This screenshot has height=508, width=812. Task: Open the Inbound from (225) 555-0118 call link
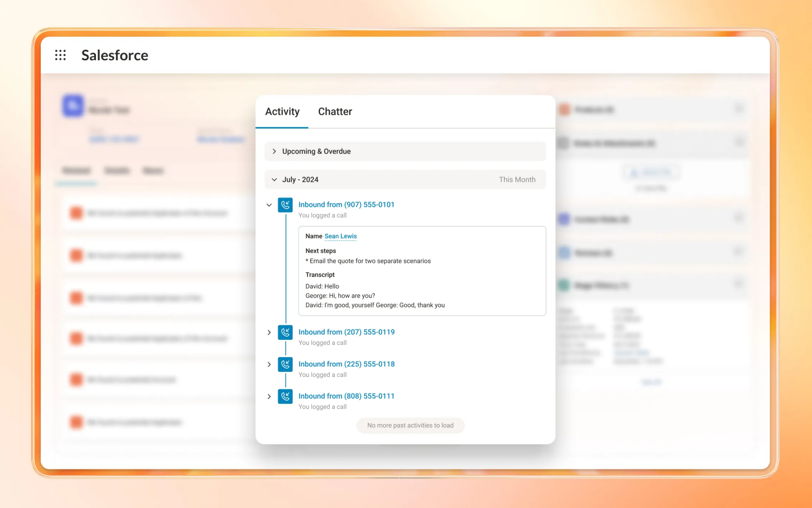(346, 364)
